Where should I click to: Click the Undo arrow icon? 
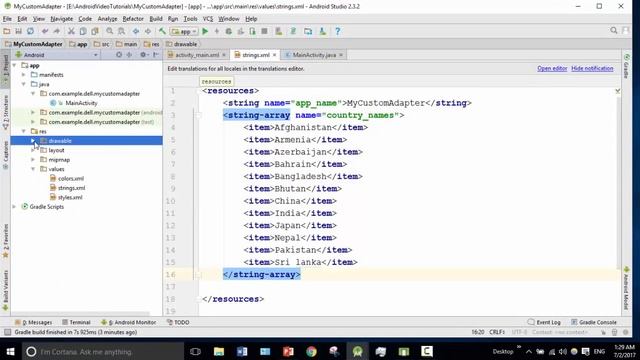click(44, 31)
